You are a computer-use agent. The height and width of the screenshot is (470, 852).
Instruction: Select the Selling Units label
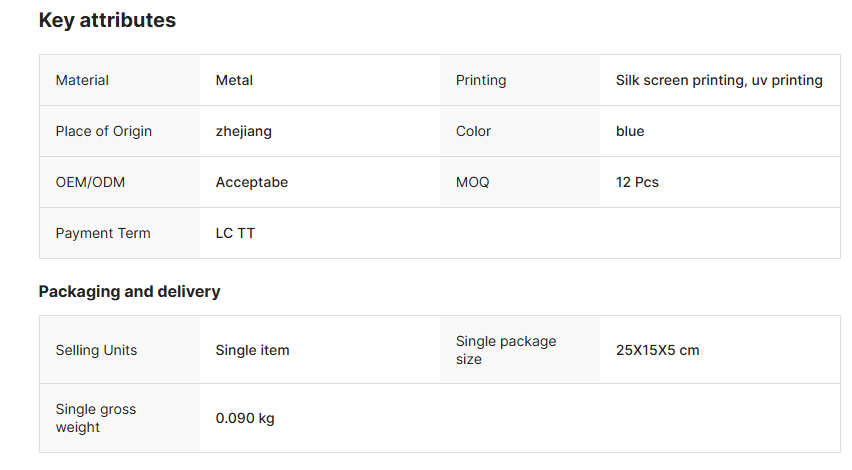[x=96, y=350]
